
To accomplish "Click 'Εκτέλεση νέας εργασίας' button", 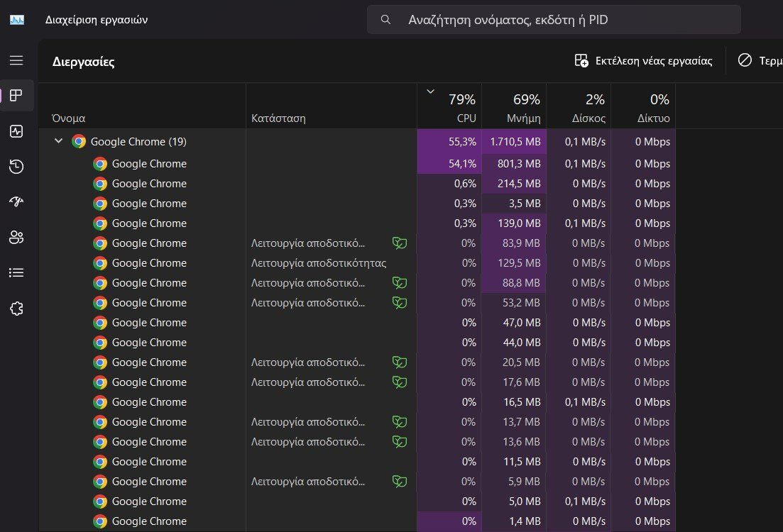I will tap(644, 60).
